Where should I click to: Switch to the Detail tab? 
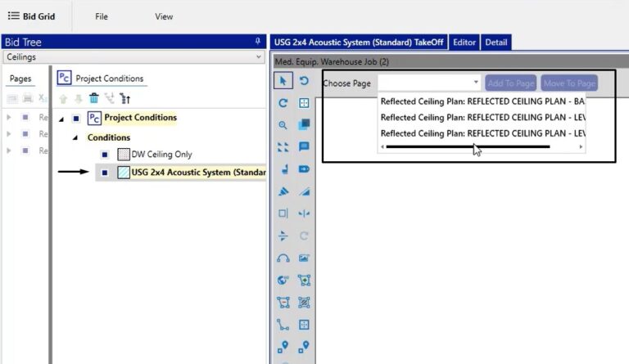pyautogui.click(x=496, y=42)
